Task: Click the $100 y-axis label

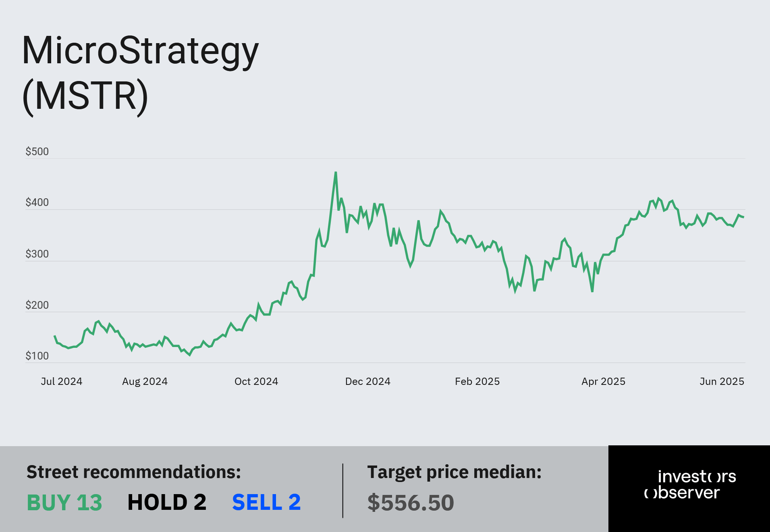Action: [37, 356]
